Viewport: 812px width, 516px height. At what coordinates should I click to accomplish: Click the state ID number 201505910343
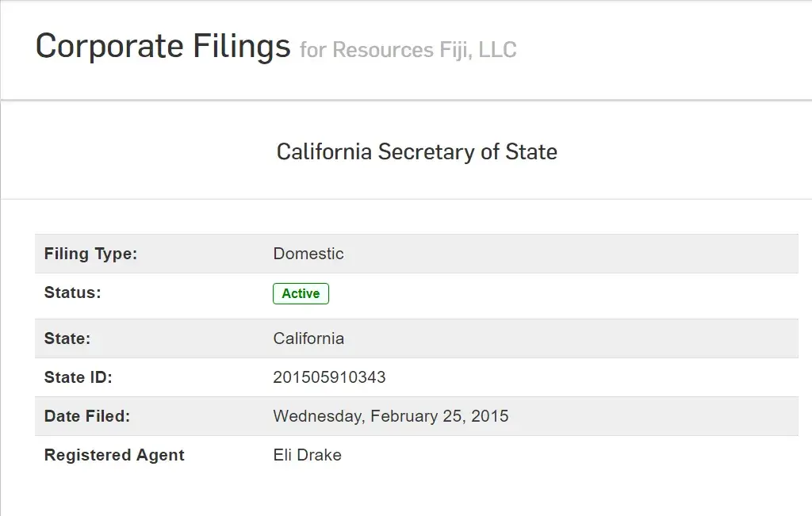click(x=329, y=377)
